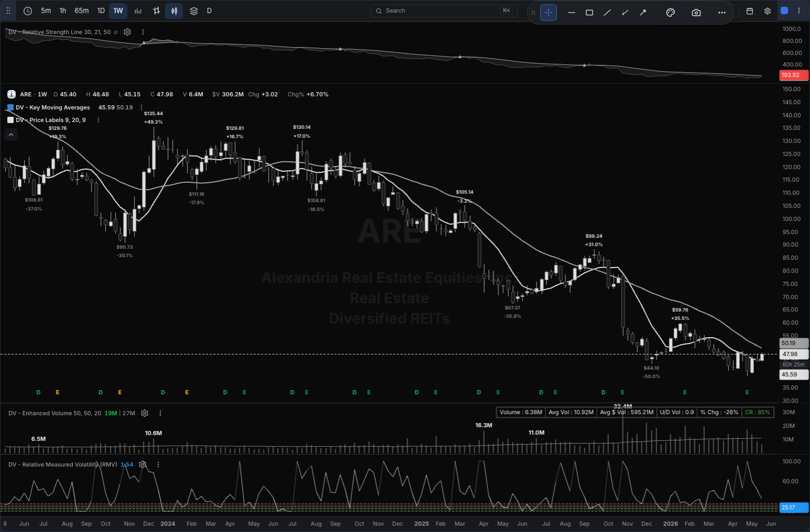Click the $135.44 price label
This screenshot has height=532, width=810.
coord(154,114)
